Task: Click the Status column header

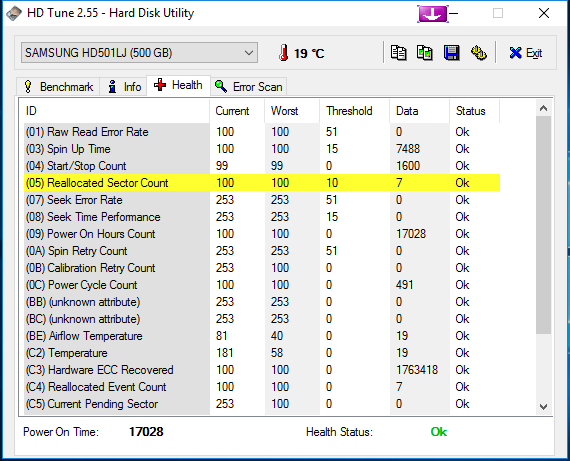Action: (x=474, y=111)
